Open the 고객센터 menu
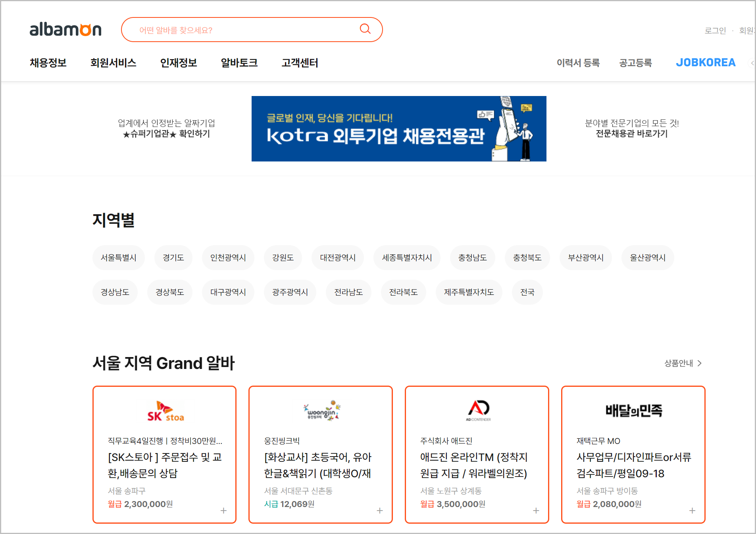The height and width of the screenshot is (534, 756). pos(300,63)
